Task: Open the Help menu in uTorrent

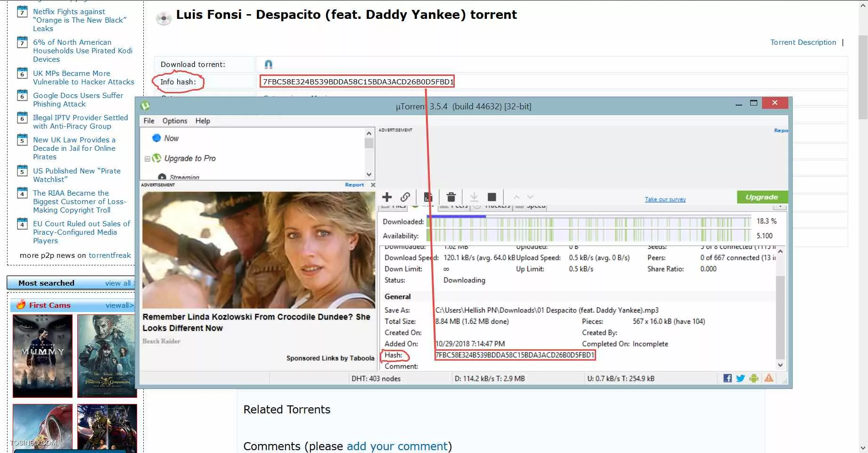Action: 203,121
